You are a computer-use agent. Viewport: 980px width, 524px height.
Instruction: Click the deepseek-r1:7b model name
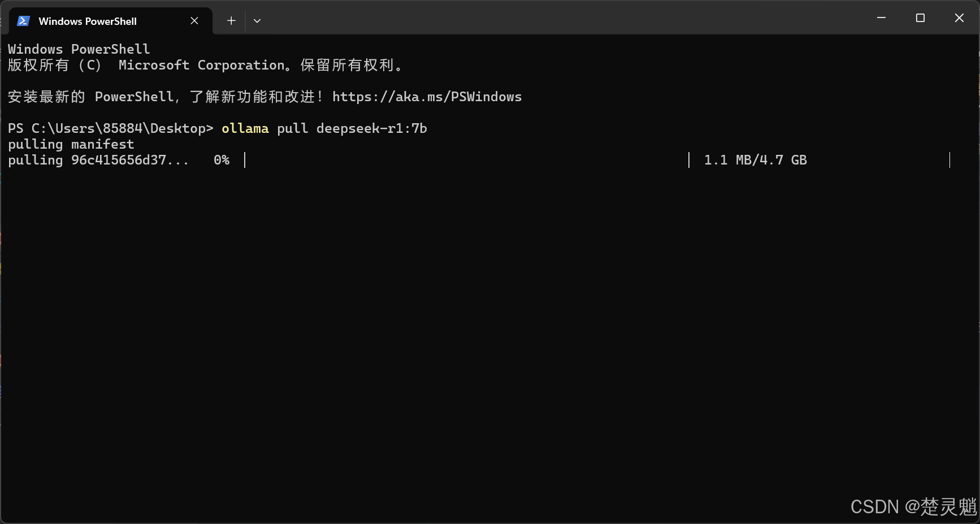(x=372, y=128)
